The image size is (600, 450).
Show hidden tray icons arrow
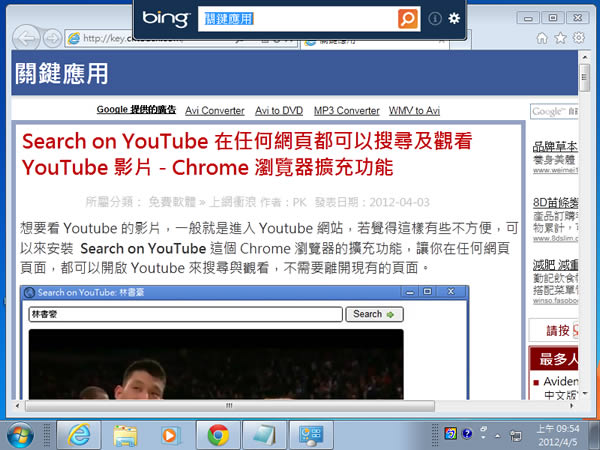(x=497, y=435)
